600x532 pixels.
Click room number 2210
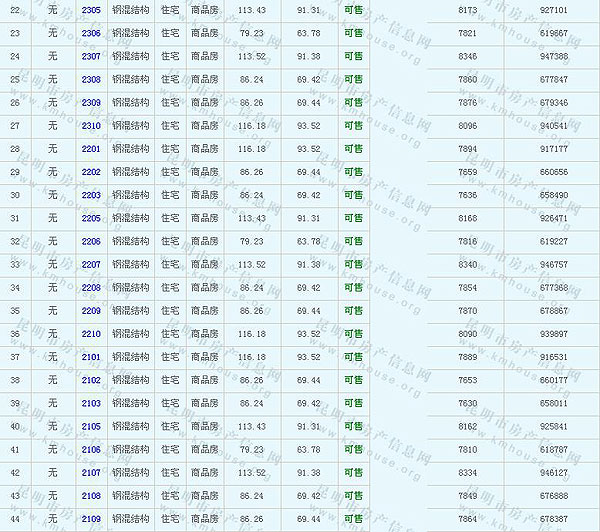(91, 334)
